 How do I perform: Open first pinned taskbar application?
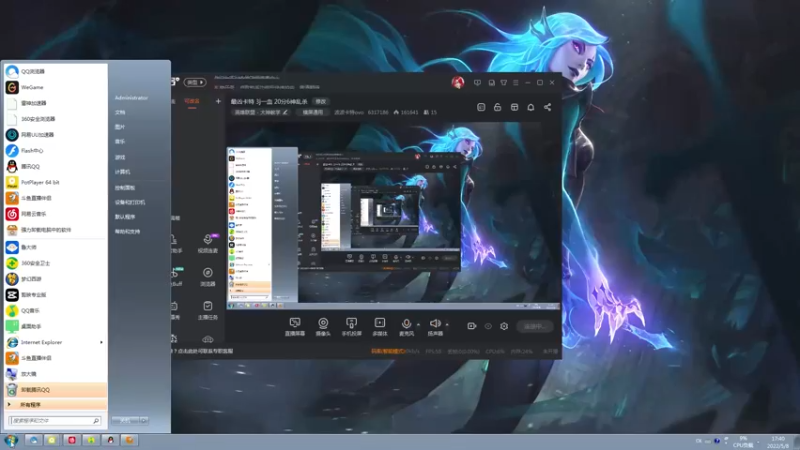[x=33, y=440]
